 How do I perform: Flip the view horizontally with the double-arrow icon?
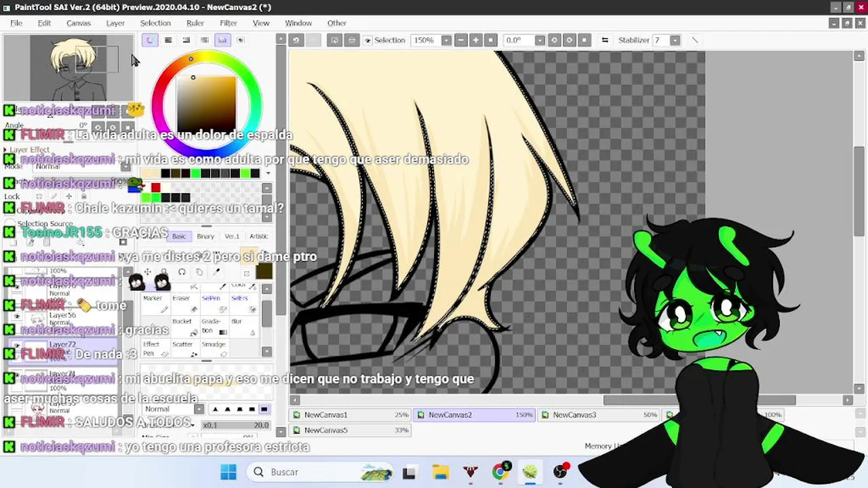coord(605,40)
